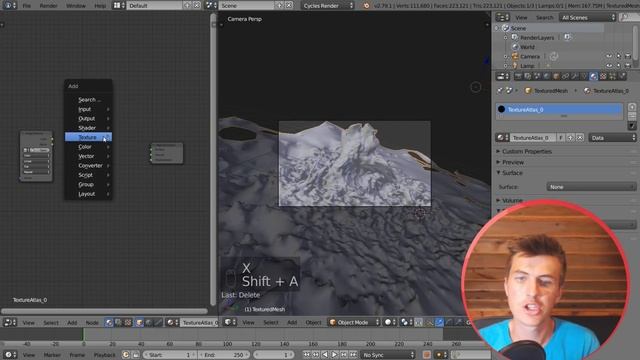Open the Object properties tab icon
This screenshot has height=360, width=640.
point(556,76)
